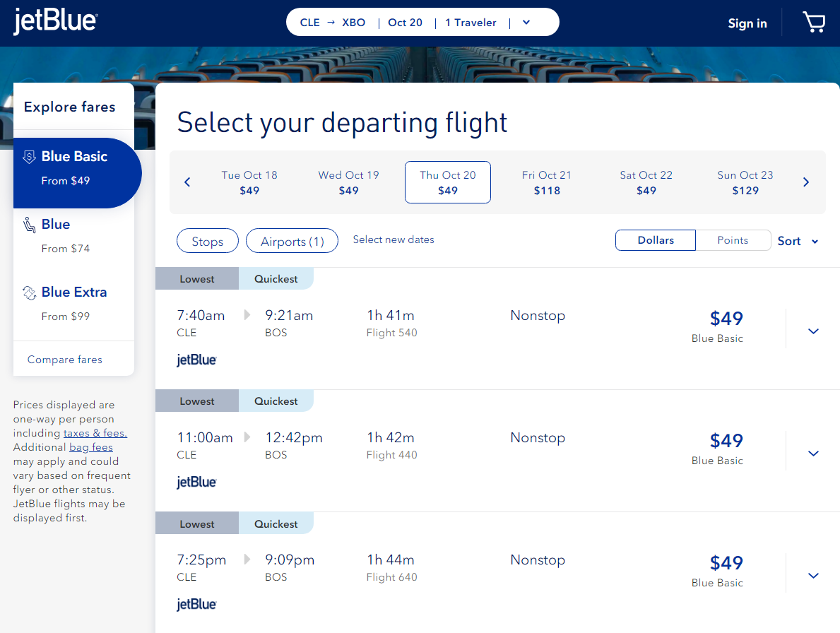This screenshot has height=633, width=840.
Task: Select the Sat Oct 22 date tab
Action: [x=646, y=182]
